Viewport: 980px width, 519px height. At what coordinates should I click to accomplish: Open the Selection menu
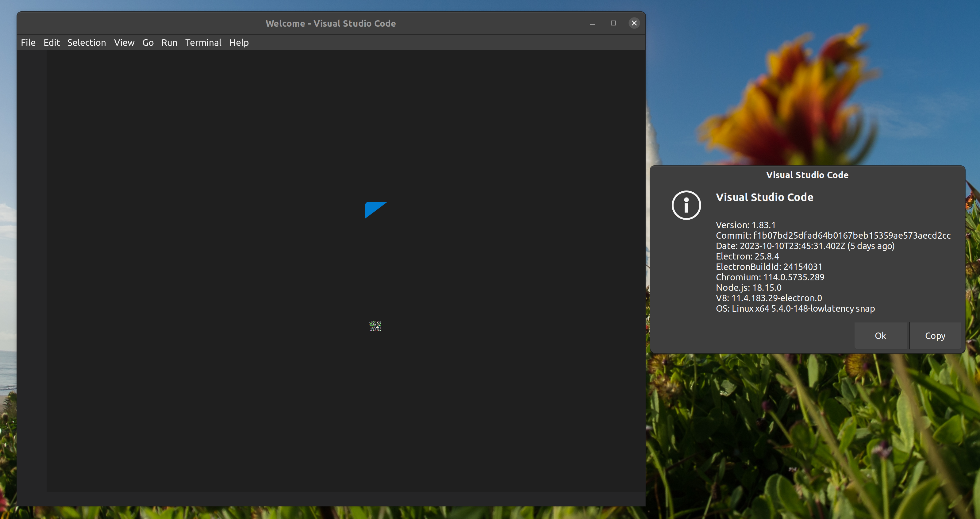(x=87, y=42)
